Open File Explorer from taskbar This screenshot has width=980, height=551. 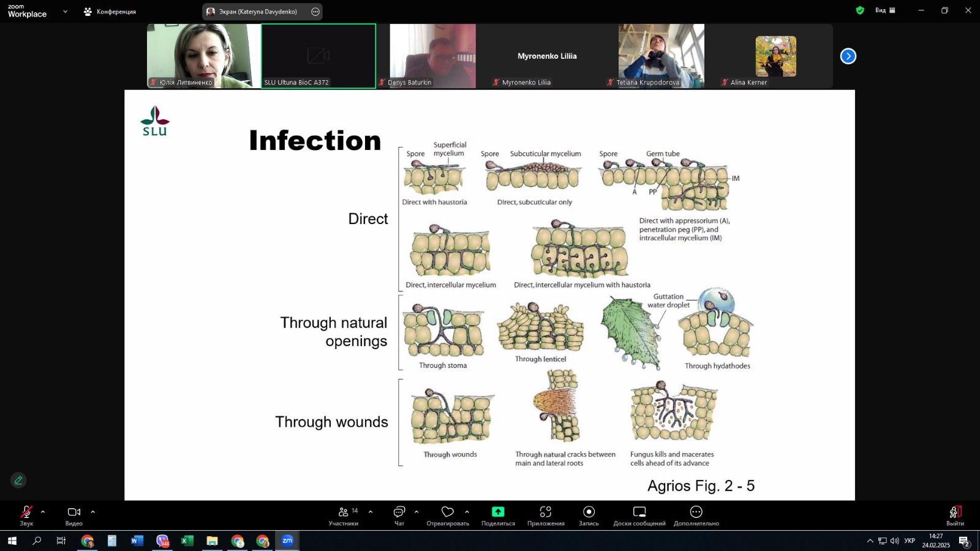coord(212,541)
